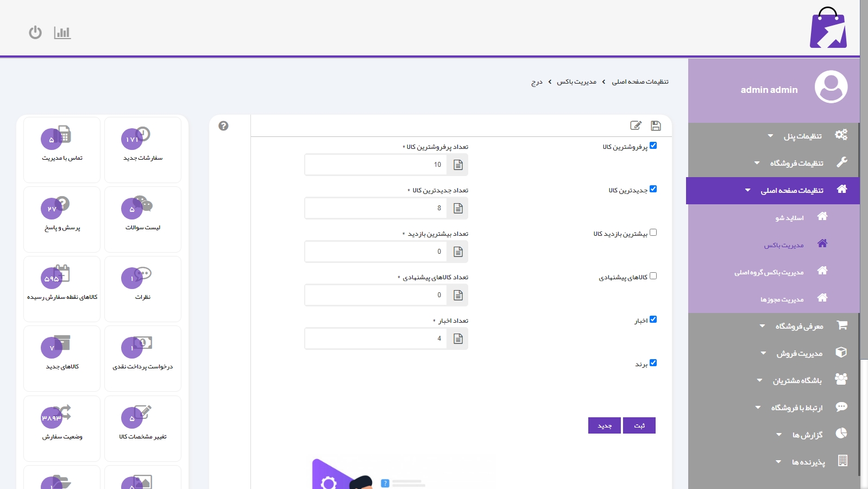
Task: Open وضعیت سفارش dashboard tile
Action: [x=62, y=429]
